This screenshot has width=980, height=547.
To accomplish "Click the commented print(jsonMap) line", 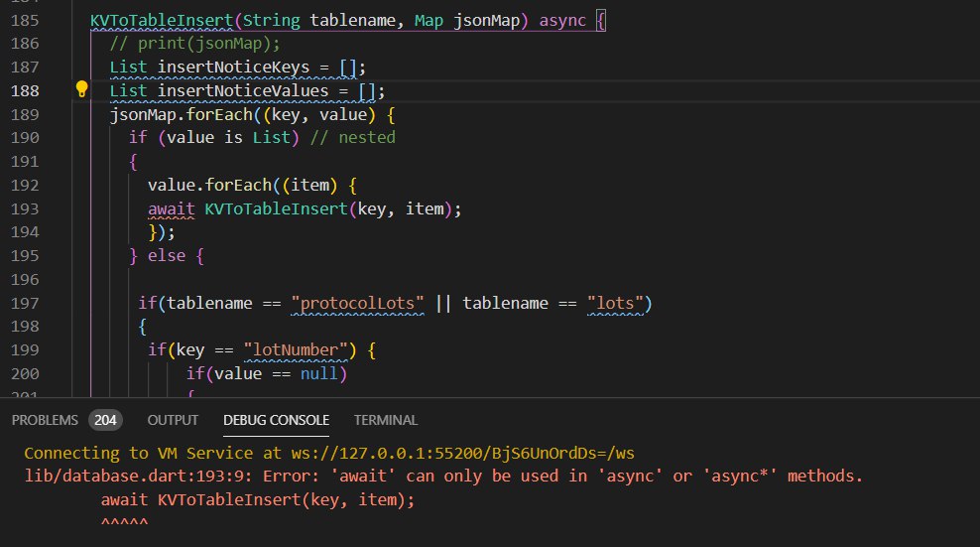I will click(x=195, y=44).
